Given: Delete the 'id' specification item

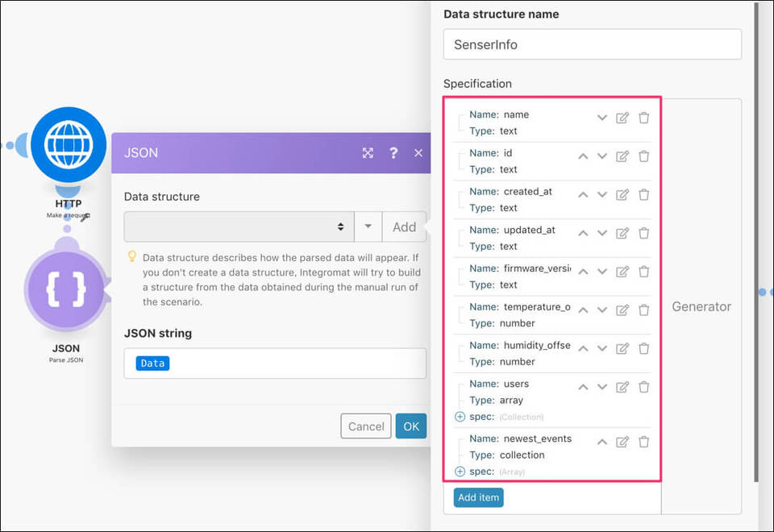Looking at the screenshot, I should coord(643,156).
